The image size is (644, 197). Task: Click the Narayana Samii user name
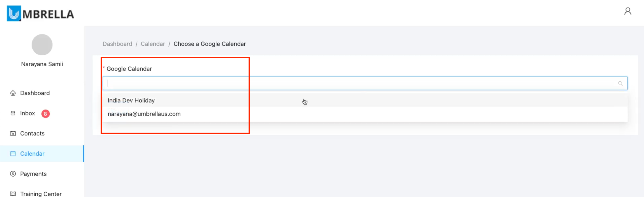(42, 64)
